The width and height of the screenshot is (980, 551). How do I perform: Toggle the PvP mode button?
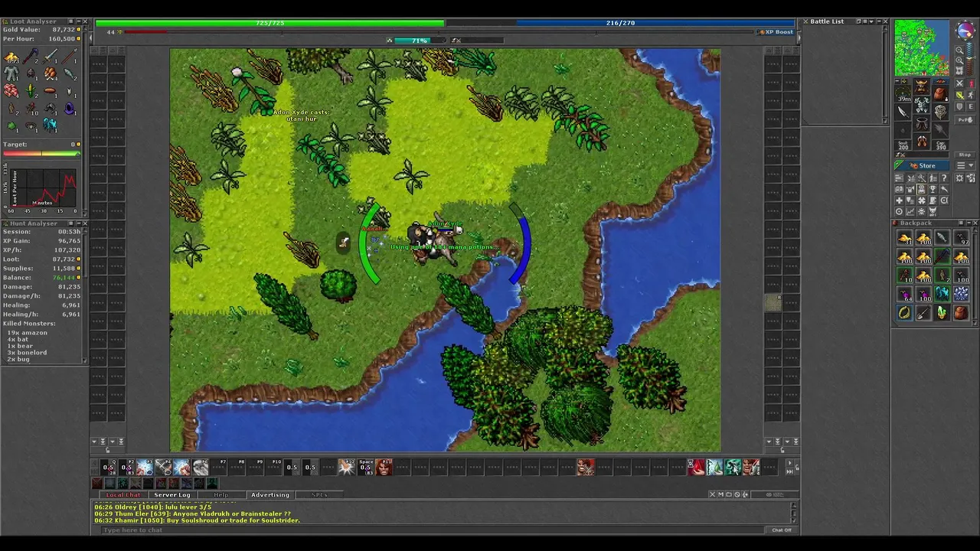tap(965, 120)
